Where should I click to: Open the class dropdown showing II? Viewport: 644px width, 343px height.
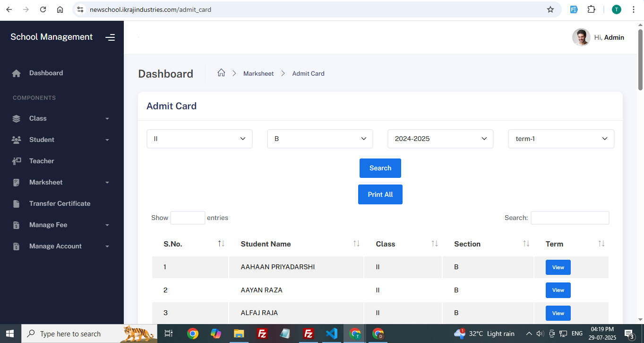pos(199,139)
